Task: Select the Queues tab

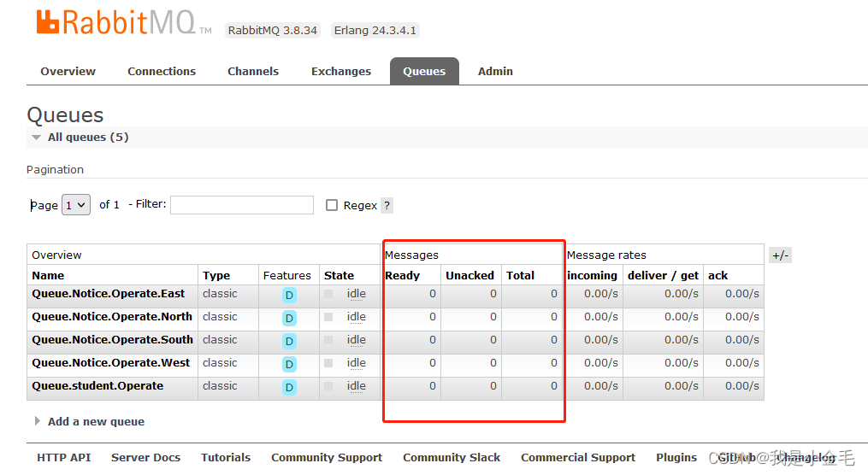Action: tap(424, 71)
